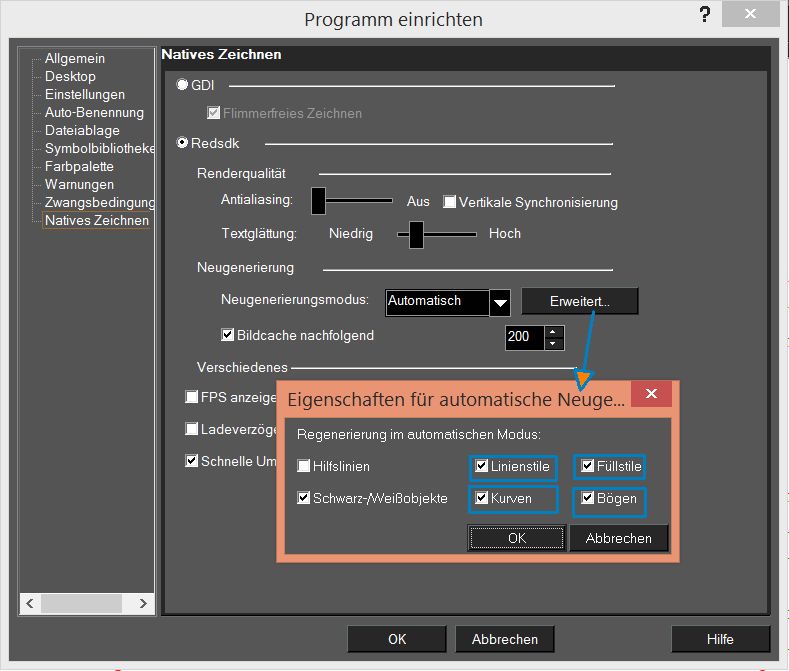
Task: Click Abbrechen in Programm einrichten dialog
Action: [505, 639]
